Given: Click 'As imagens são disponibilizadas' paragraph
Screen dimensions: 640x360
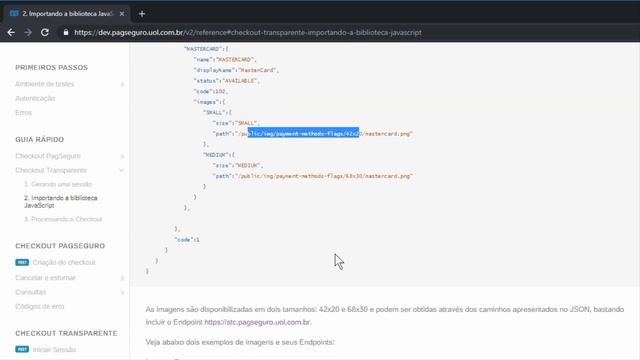Looking at the screenshot, I should (x=385, y=316).
